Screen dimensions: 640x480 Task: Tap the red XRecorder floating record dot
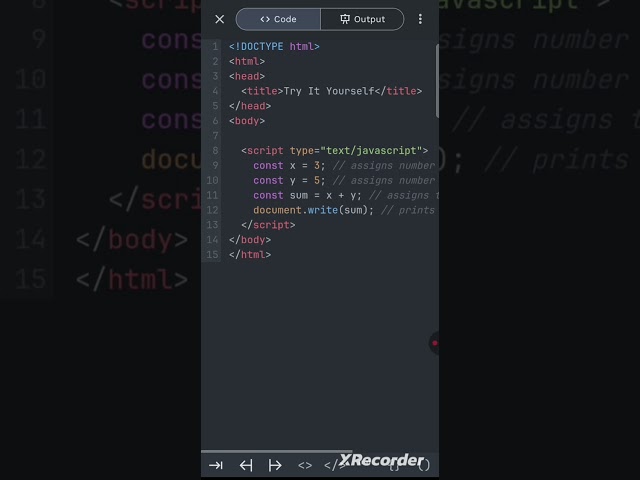pos(435,343)
